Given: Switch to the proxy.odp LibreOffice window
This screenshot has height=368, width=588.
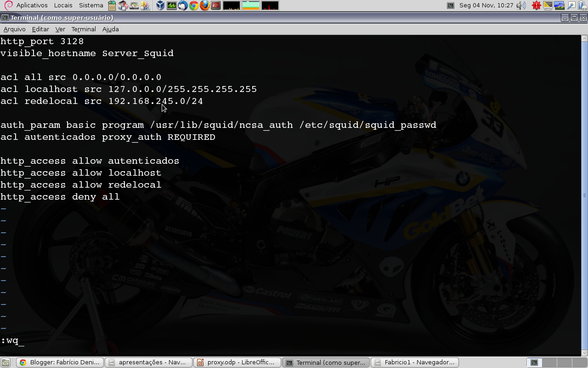Looking at the screenshot, I should (x=237, y=362).
